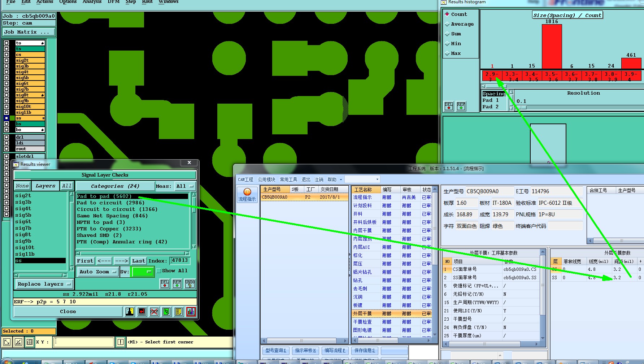Click down arrow of the Spacing list scroller

(511, 108)
